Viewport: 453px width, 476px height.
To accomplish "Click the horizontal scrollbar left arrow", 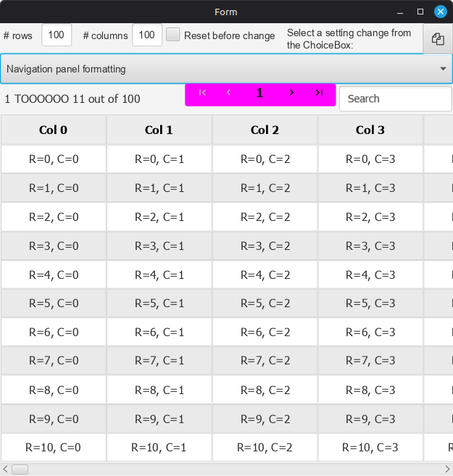I will (5, 469).
